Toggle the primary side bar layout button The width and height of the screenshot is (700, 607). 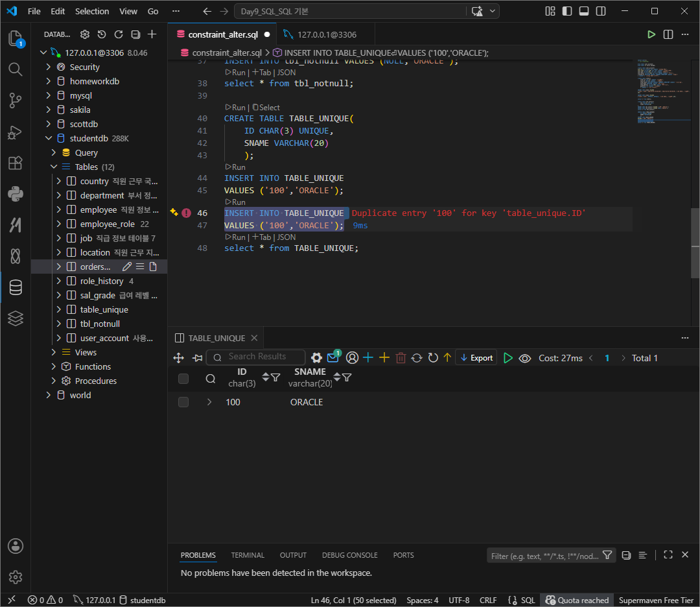(x=567, y=11)
